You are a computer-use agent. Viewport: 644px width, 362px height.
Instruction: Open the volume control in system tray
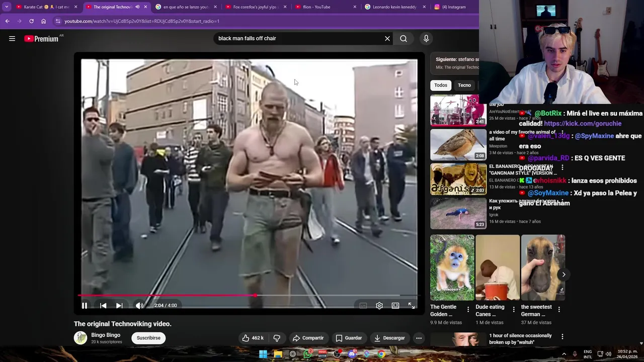(608, 354)
